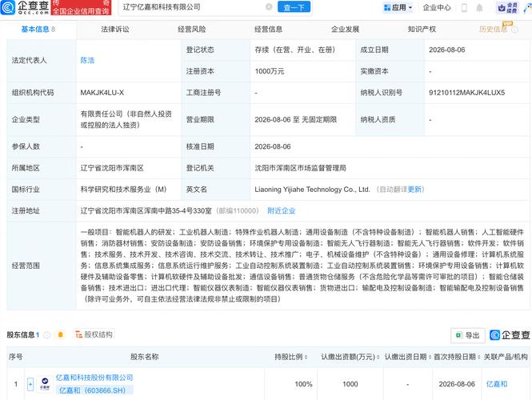Click the VIP crown membership icon
Image resolution: width=532 pixels, height=400 pixels.
coord(507,7)
